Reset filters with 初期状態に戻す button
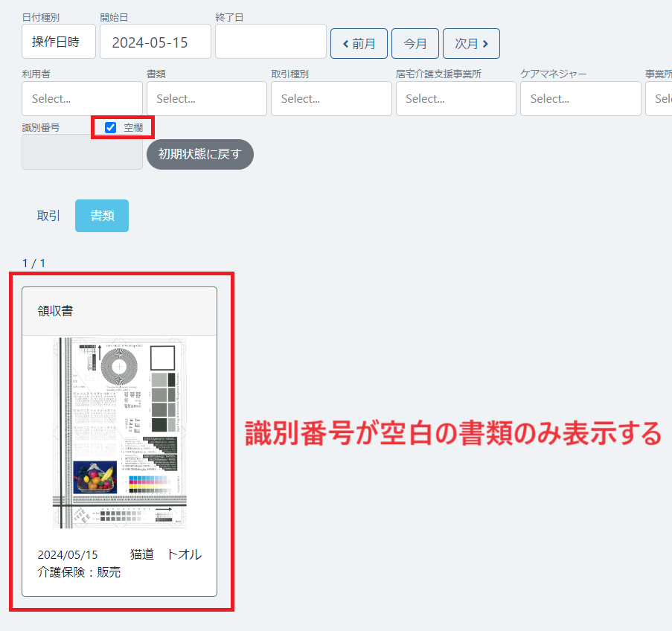The width and height of the screenshot is (672, 631). (199, 154)
